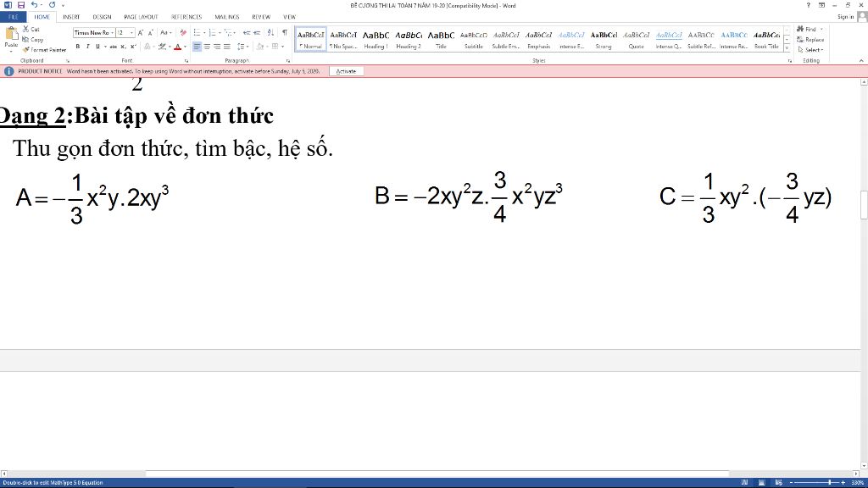Switch to the INSERT tab
The width and height of the screenshot is (868, 488).
click(x=71, y=17)
